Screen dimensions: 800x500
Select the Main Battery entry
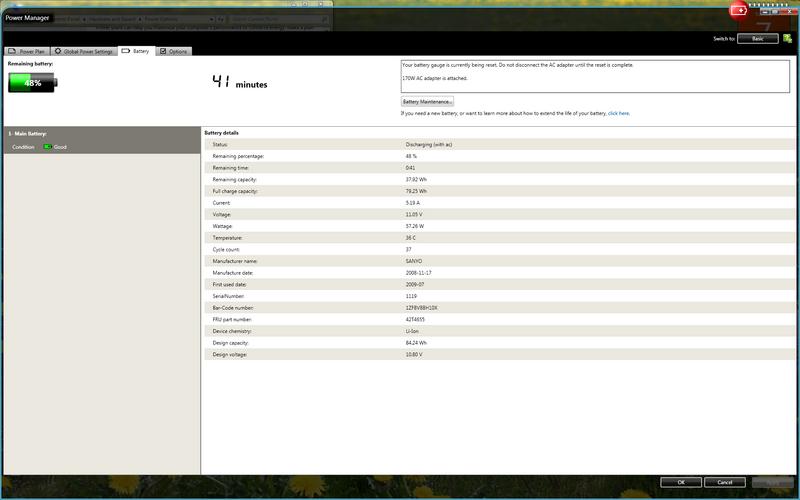point(30,133)
